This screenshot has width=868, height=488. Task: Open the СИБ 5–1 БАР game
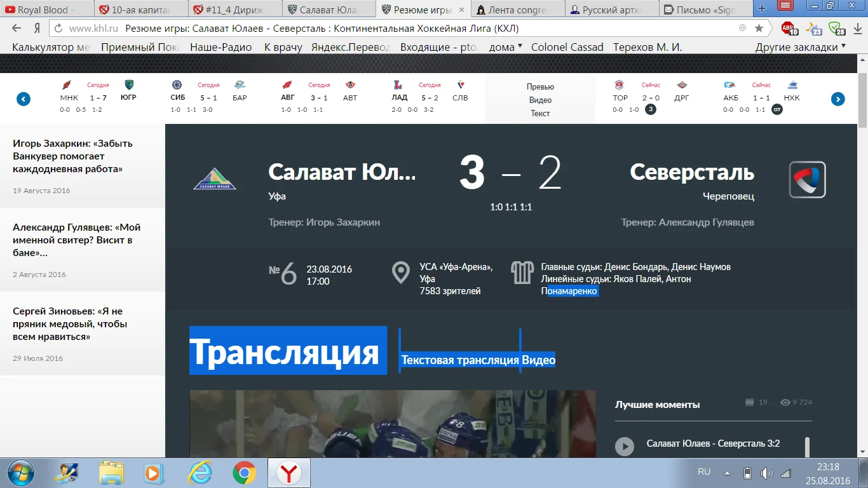click(208, 98)
